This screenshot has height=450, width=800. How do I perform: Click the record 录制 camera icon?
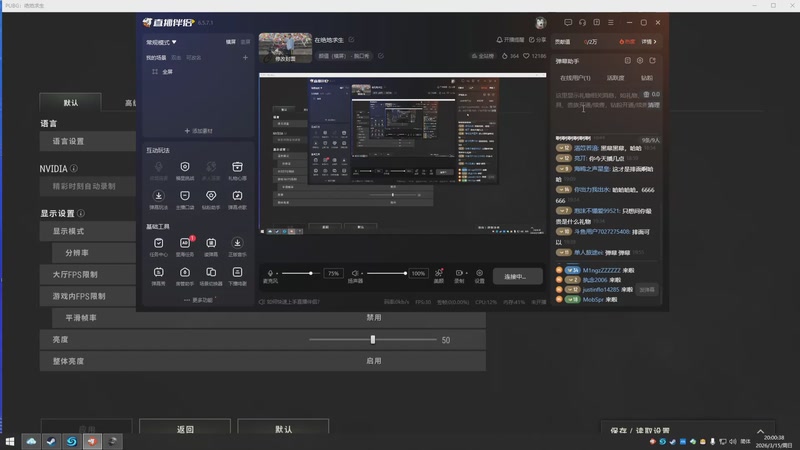click(x=459, y=273)
